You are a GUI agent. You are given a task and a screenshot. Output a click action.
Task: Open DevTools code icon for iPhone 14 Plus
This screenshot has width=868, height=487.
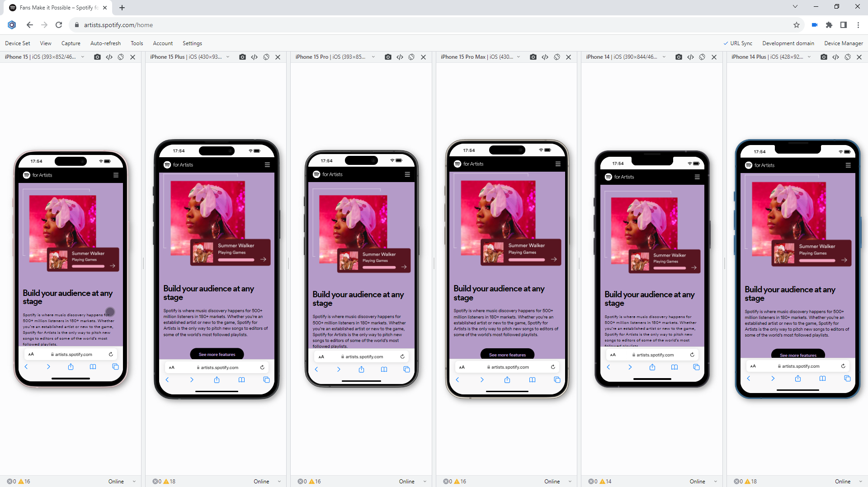(836, 57)
